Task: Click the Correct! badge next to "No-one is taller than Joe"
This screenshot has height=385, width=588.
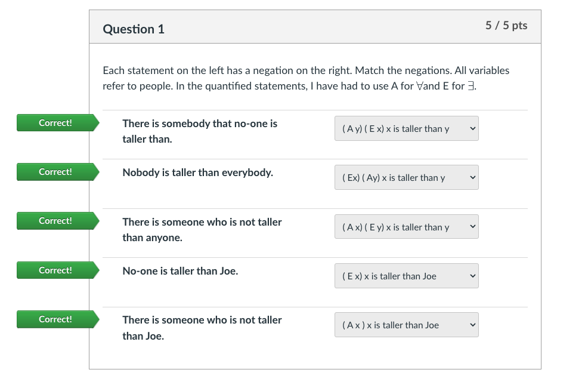Action: pos(55,270)
